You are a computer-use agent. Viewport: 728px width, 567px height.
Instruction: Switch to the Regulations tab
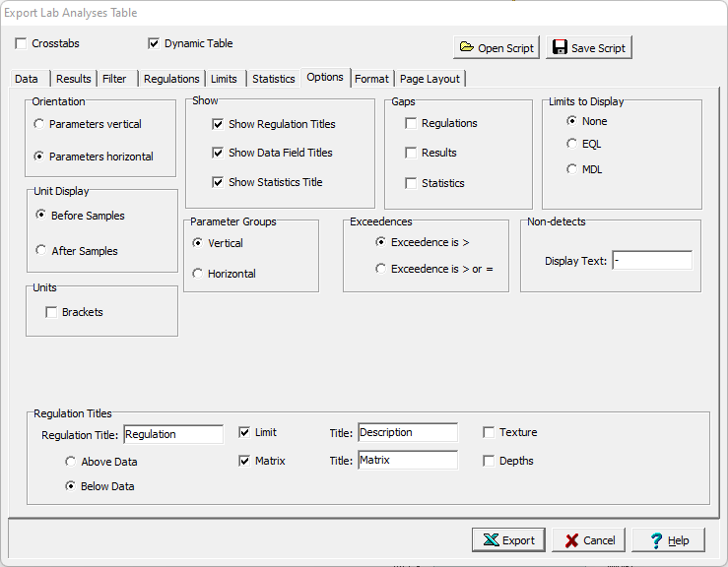(x=171, y=79)
